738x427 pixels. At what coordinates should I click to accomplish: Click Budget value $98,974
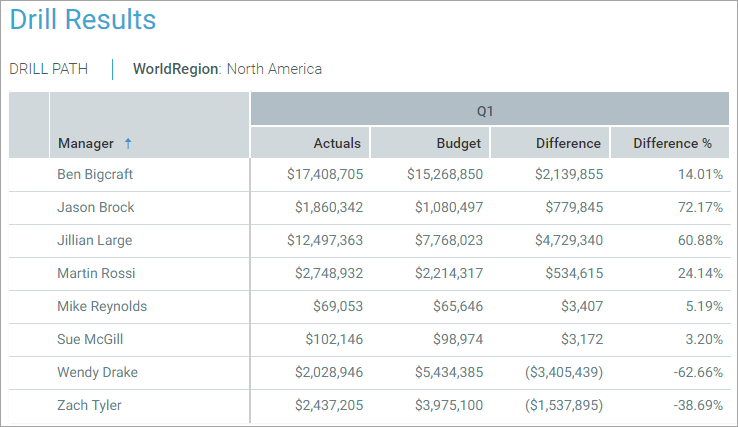click(458, 339)
